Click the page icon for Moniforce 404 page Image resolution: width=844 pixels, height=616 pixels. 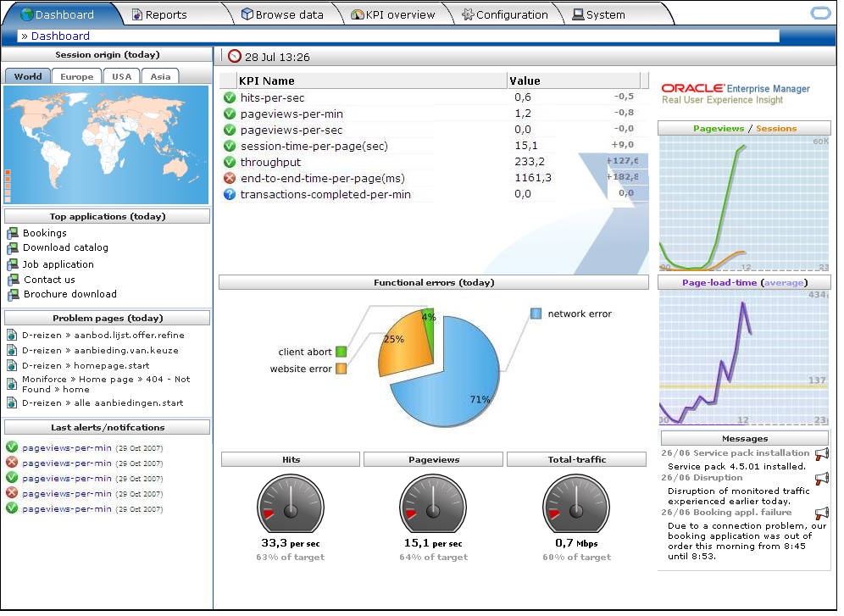(12, 384)
